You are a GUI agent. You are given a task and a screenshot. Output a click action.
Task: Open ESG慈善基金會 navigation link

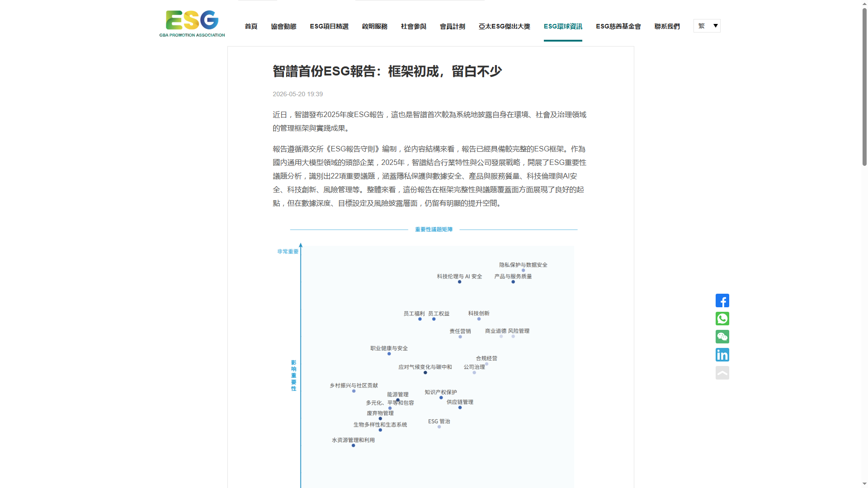(618, 26)
